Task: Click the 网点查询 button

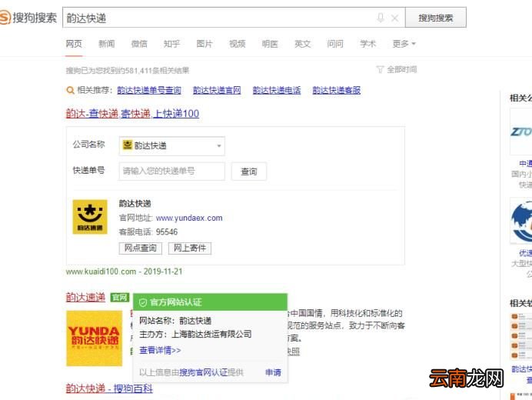Action: (141, 248)
